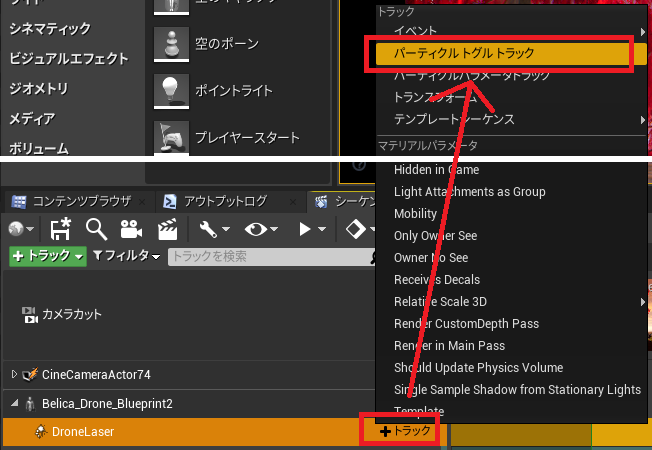Click the wrench actions icon

[x=208, y=229]
